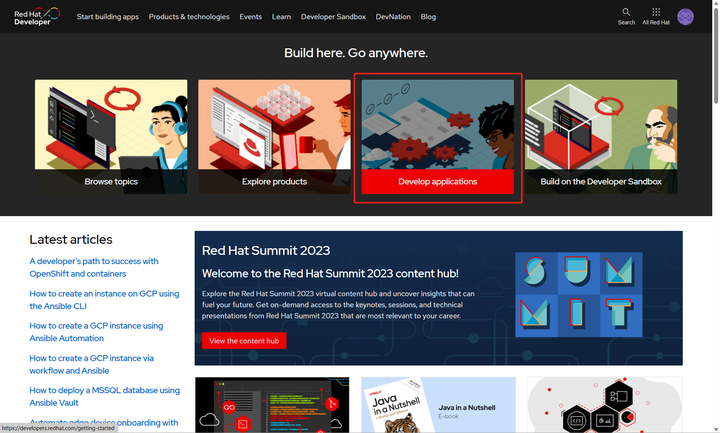
Task: Open the Browse topics tile
Action: pos(111,136)
